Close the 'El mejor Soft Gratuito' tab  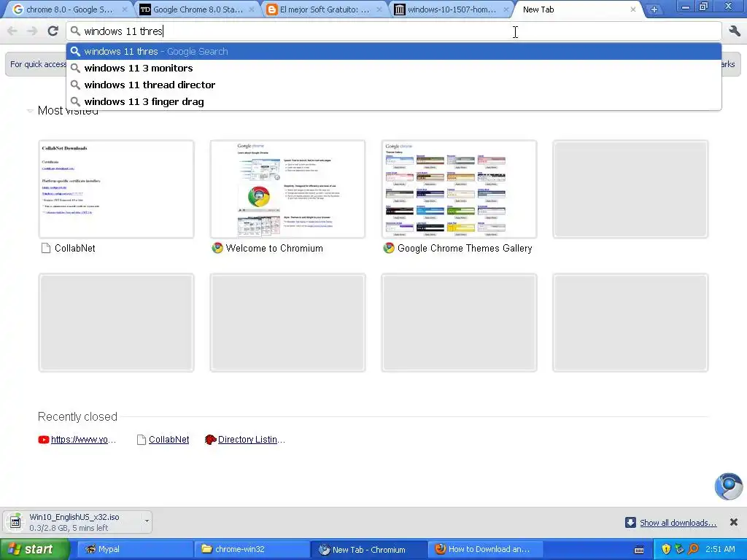379,9
